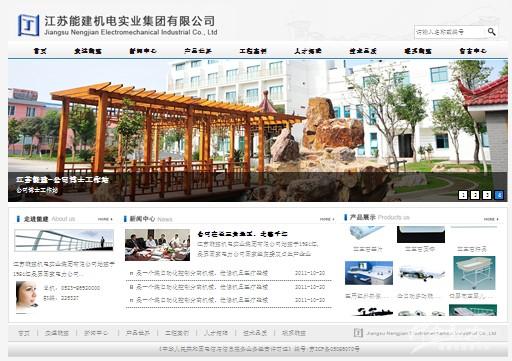Open 联系能建 in the top navigation bar
The height and width of the screenshot is (361, 512).
418,51
